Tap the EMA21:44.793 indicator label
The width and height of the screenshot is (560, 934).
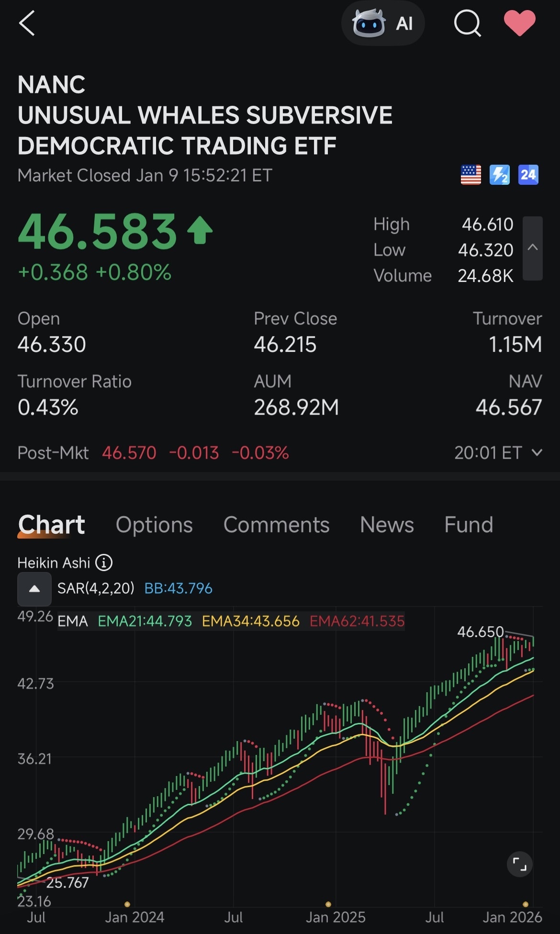coord(145,621)
